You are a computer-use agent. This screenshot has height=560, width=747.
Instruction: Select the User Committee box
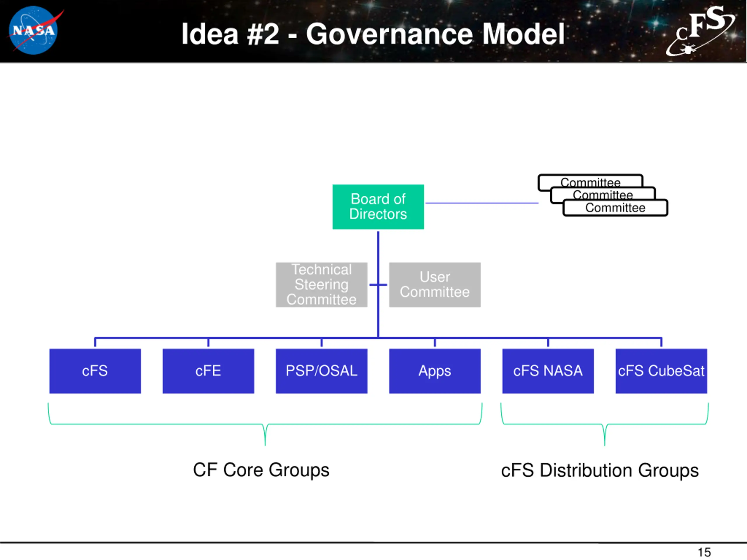434,285
